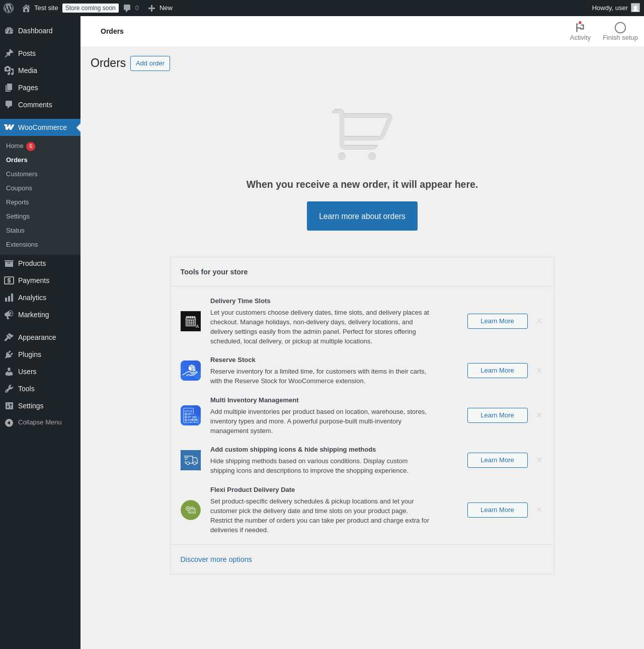Learn More about custom shipping icons

coord(498,460)
